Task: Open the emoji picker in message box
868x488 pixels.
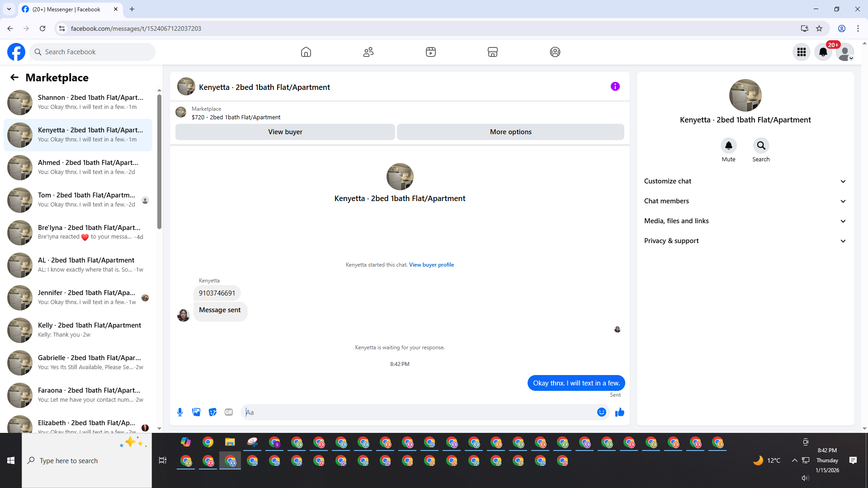Action: (601, 412)
